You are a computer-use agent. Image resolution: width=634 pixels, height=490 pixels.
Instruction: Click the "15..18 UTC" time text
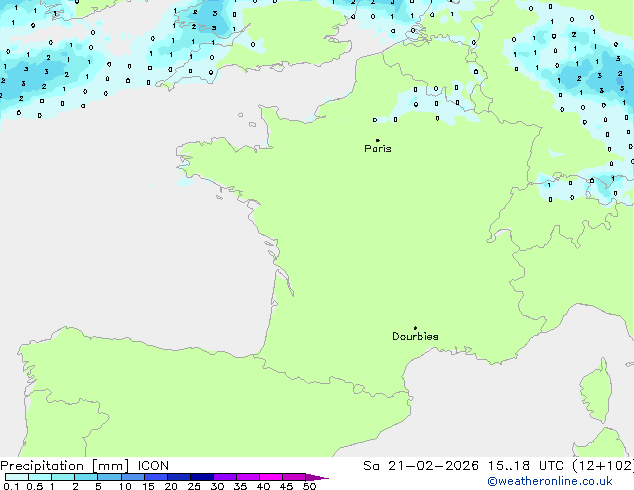pos(525,466)
